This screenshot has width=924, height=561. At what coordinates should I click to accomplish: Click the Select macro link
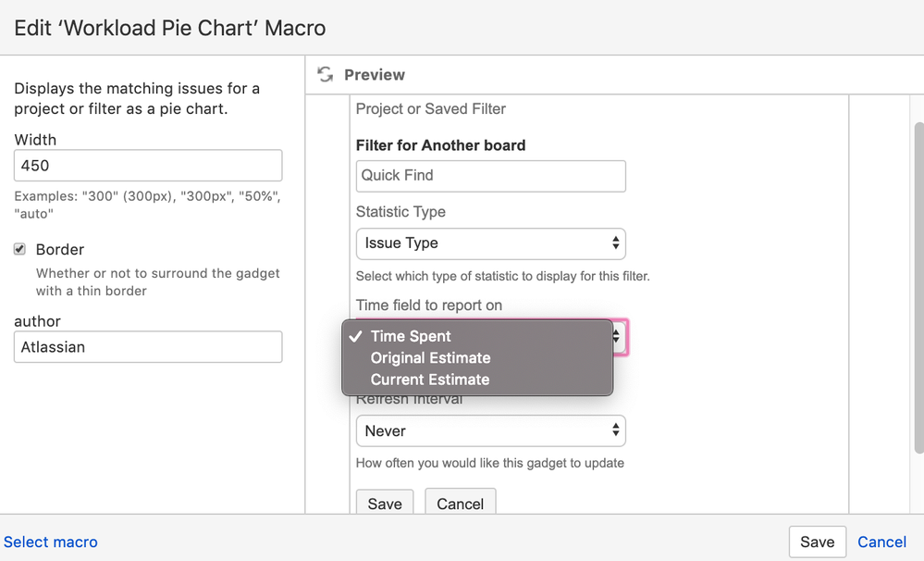pos(51,542)
